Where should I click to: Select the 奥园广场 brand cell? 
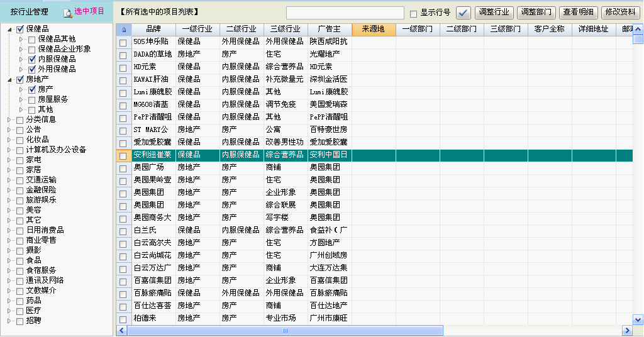click(153, 167)
